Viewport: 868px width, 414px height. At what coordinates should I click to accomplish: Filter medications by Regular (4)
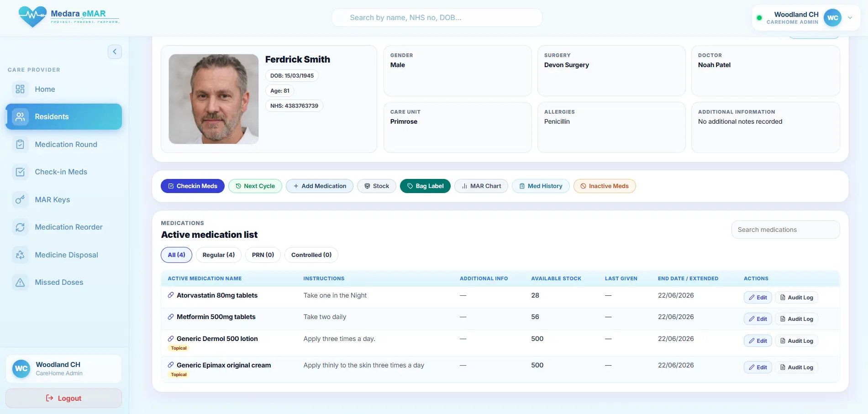[x=219, y=255]
